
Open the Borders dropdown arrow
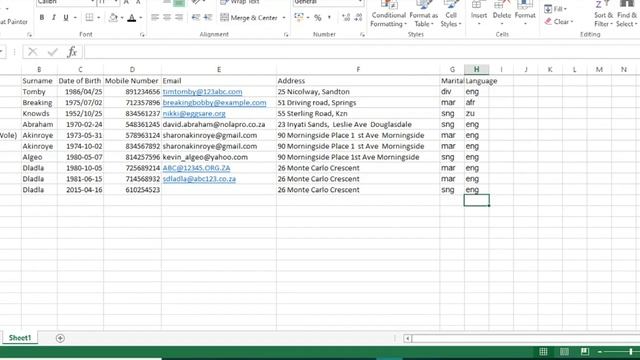click(98, 18)
